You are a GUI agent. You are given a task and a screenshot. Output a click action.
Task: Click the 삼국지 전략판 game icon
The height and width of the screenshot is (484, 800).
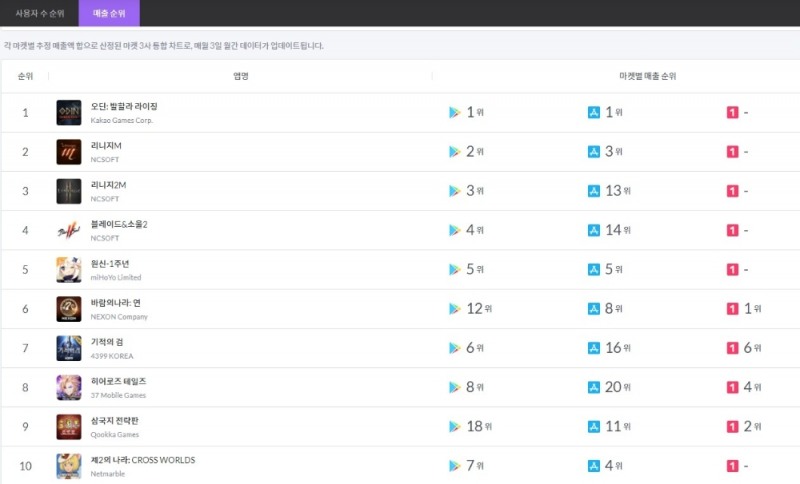[69, 427]
